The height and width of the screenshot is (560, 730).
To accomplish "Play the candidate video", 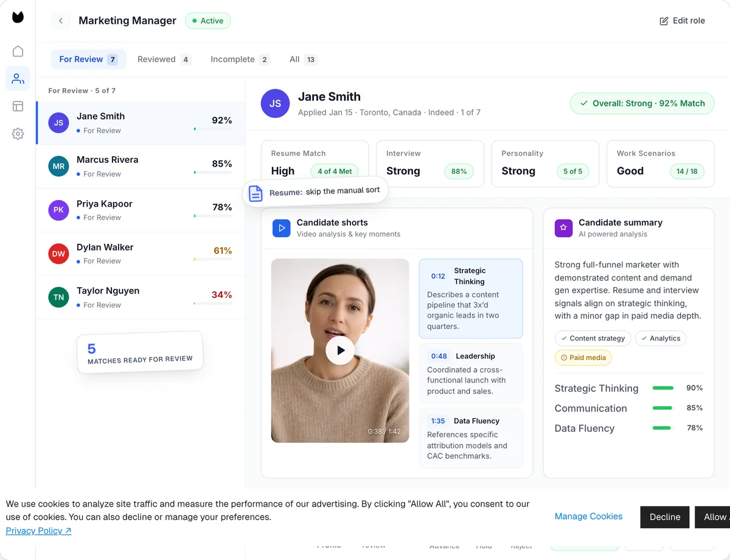I will [x=340, y=350].
